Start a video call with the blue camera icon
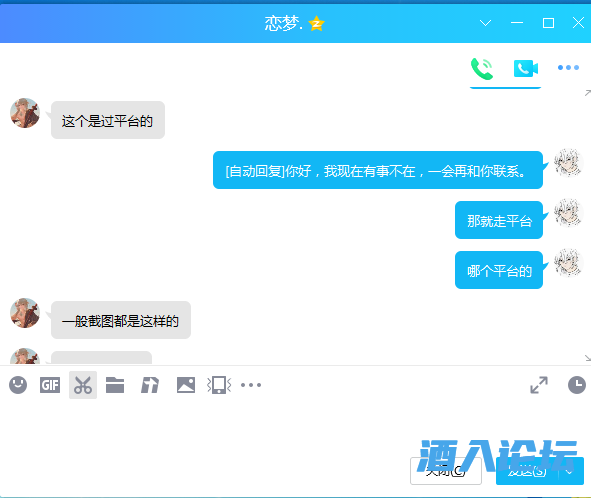Image resolution: width=591 pixels, height=498 pixels. pyautogui.click(x=526, y=68)
